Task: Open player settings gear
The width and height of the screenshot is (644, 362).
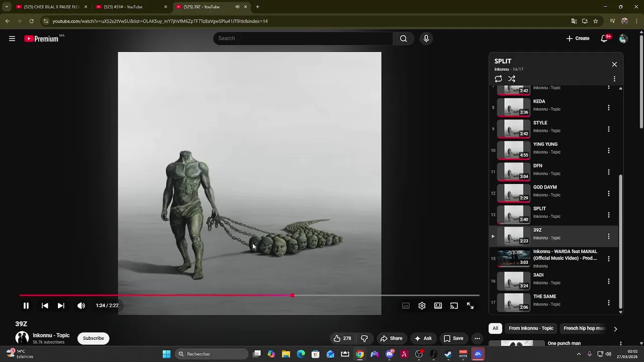Action: click(422, 306)
